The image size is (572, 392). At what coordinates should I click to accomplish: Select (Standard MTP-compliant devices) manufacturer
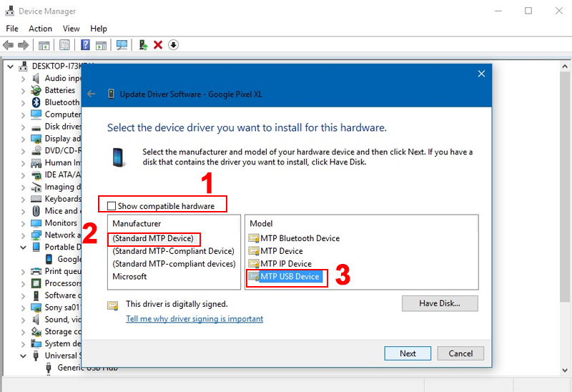click(174, 264)
